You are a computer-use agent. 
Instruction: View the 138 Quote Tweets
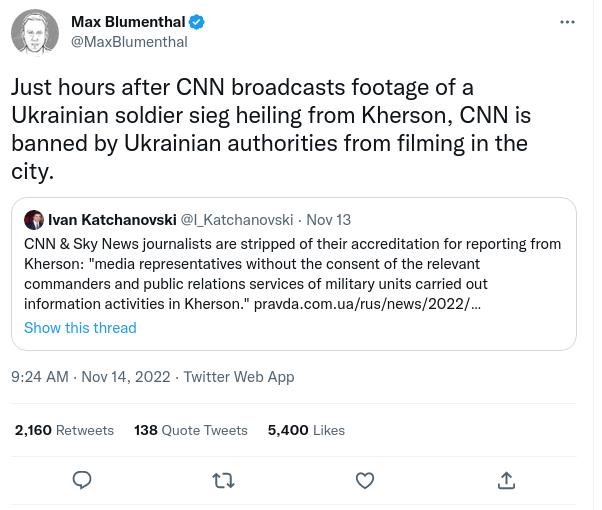(x=191, y=430)
